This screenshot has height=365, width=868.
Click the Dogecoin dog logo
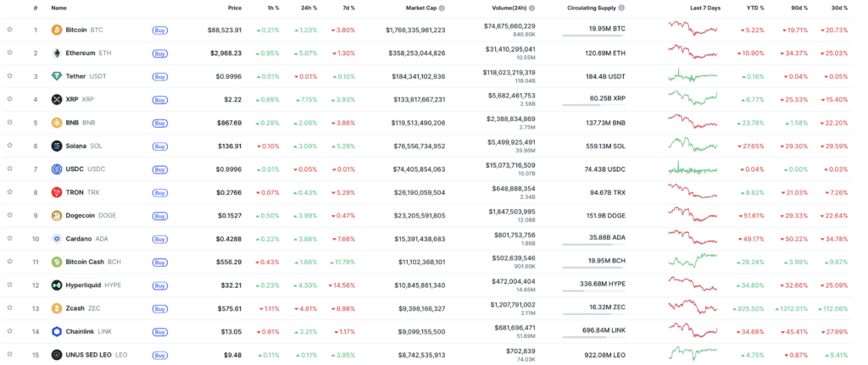(x=56, y=216)
